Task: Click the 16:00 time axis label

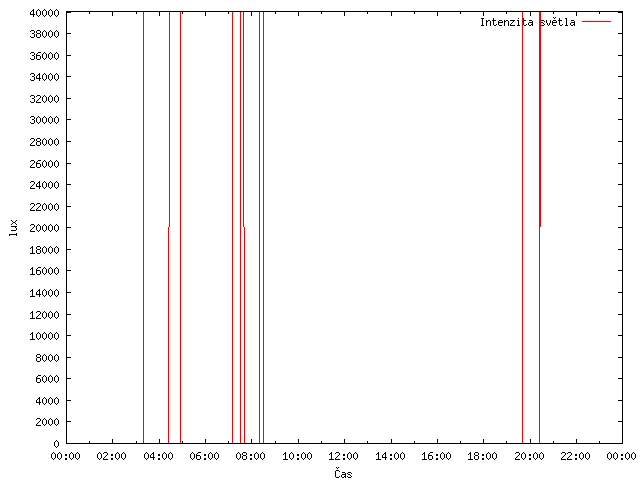Action: (x=436, y=456)
